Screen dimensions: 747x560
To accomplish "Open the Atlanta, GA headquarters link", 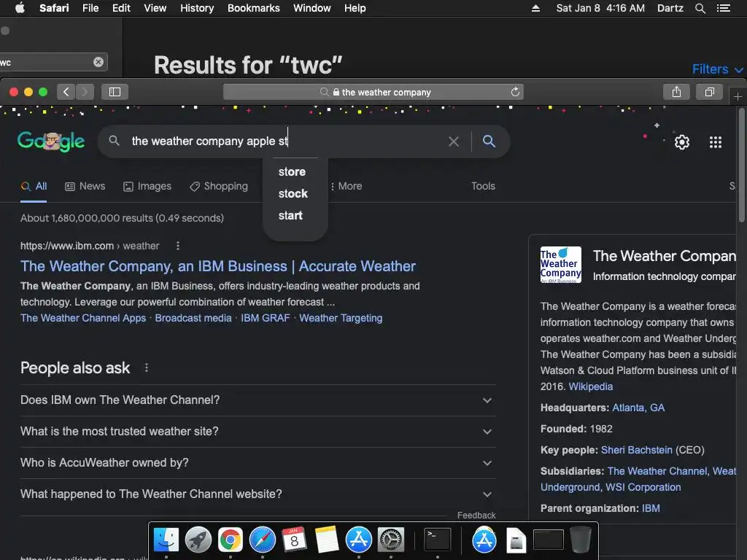I will click(638, 408).
